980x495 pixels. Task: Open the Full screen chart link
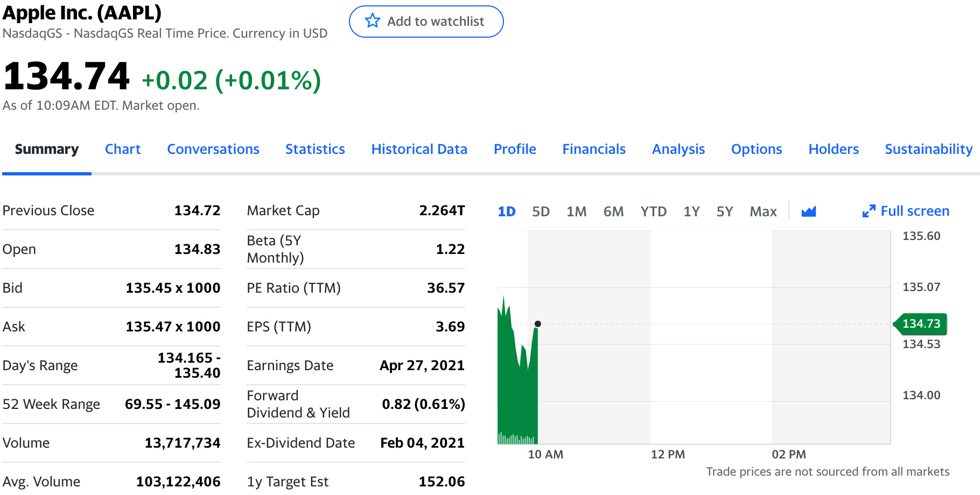coord(906,211)
